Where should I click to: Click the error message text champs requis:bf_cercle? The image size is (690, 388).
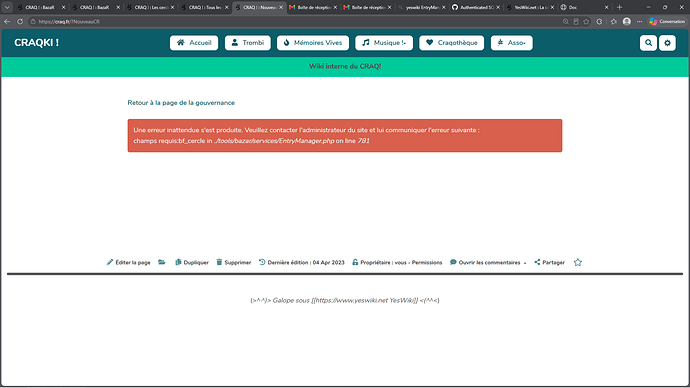point(251,141)
